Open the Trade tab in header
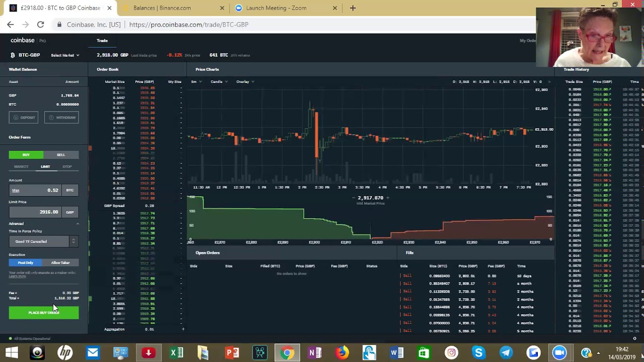Viewport: 644px width, 362px height. [x=102, y=41]
